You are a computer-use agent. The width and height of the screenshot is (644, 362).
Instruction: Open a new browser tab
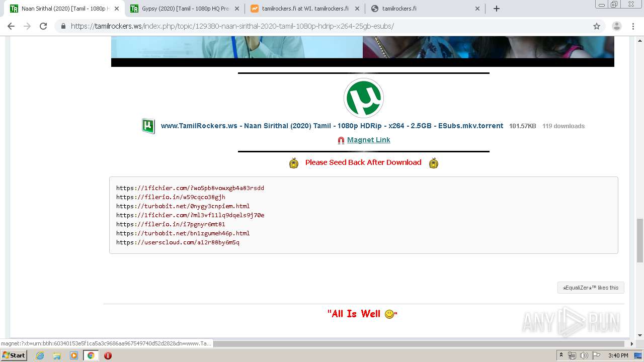point(497,9)
